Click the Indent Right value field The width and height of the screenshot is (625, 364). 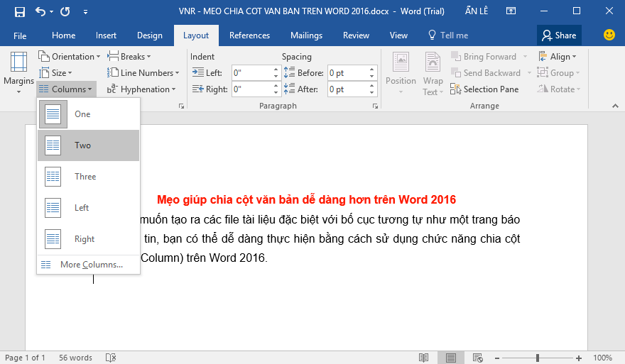[x=252, y=89]
